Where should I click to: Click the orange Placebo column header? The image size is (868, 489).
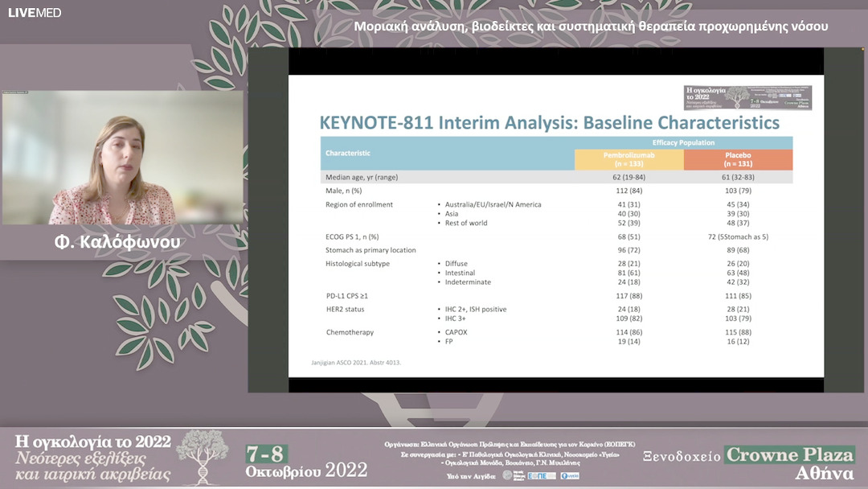738,158
